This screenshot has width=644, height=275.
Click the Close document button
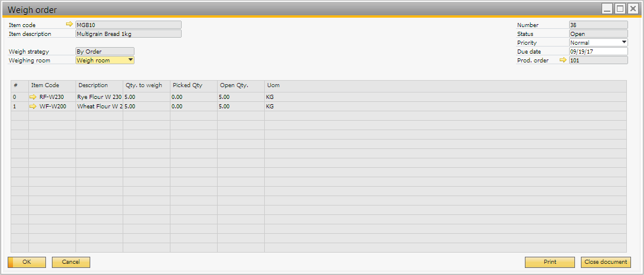coord(605,262)
